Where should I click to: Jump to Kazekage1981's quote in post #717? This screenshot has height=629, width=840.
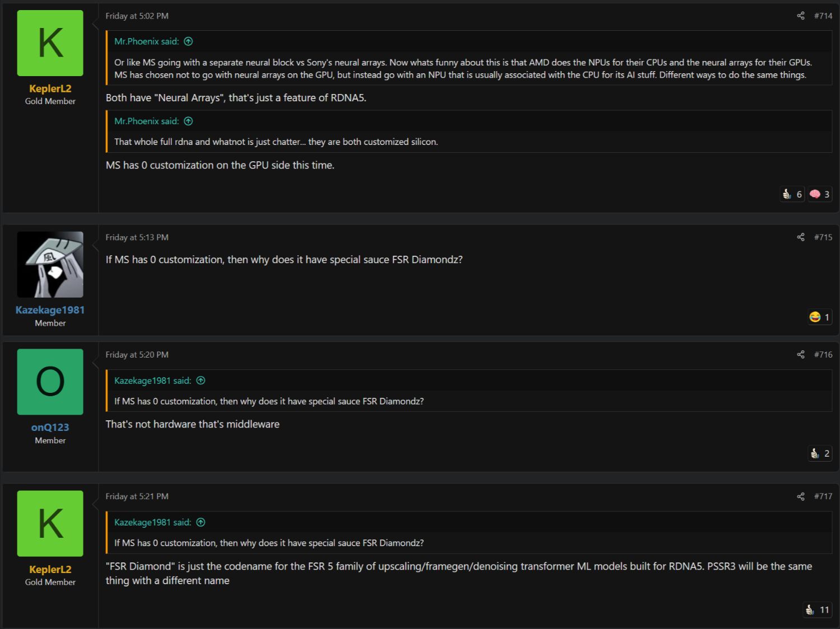click(x=200, y=522)
